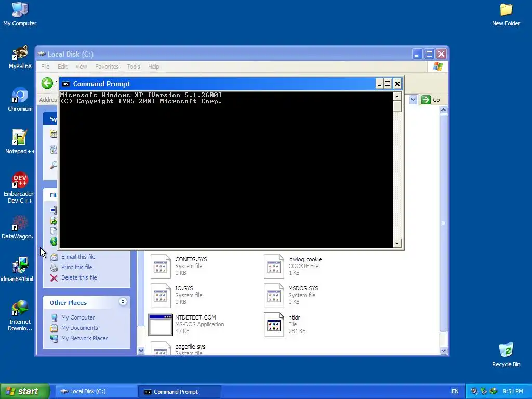The image size is (532, 399).
Task: Select the ntldr file icon
Action: click(274, 325)
